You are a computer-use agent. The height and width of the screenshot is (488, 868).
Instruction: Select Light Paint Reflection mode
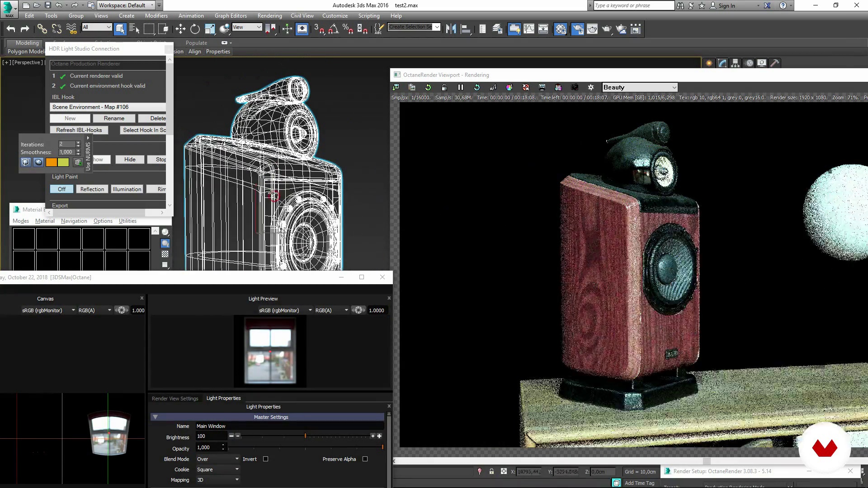[x=92, y=189]
